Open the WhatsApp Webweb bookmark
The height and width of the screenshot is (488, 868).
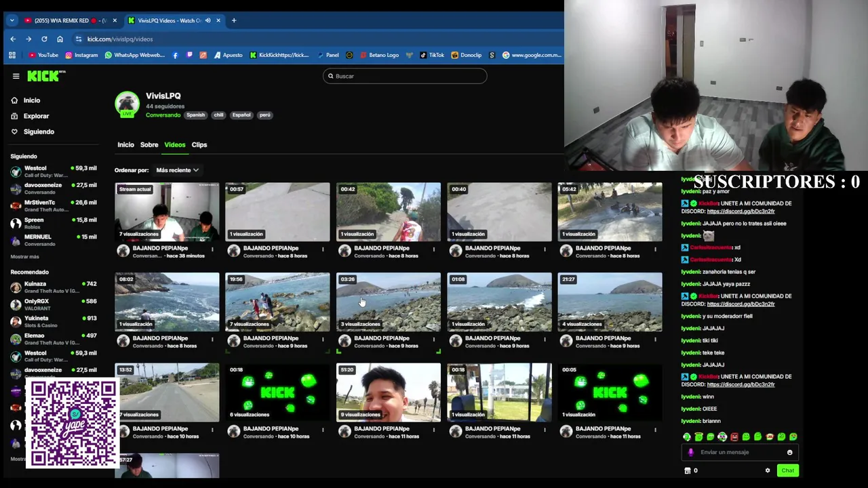(x=135, y=55)
